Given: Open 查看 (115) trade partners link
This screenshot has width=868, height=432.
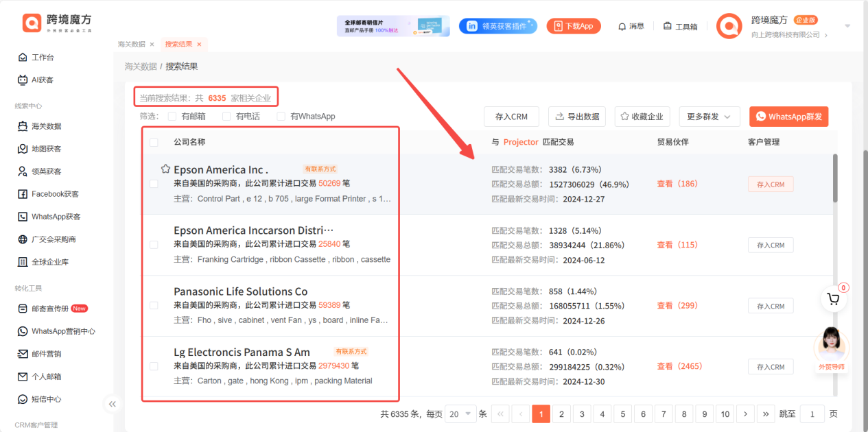Looking at the screenshot, I should [677, 245].
